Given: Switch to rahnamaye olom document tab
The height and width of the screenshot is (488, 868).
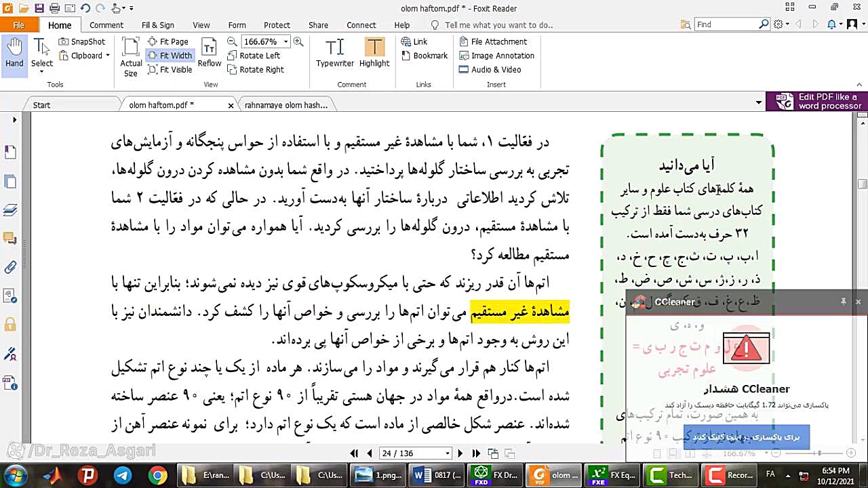Looking at the screenshot, I should (285, 105).
